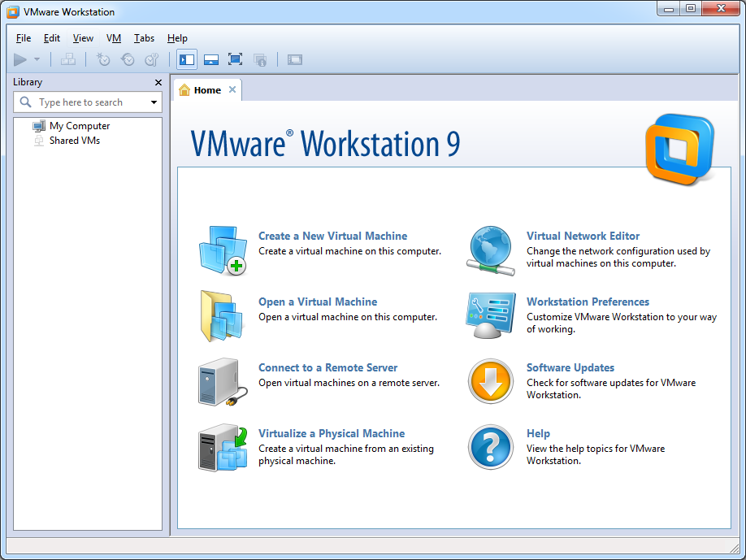Open the Workstation Preferences link
The height and width of the screenshot is (560, 746).
(x=588, y=302)
